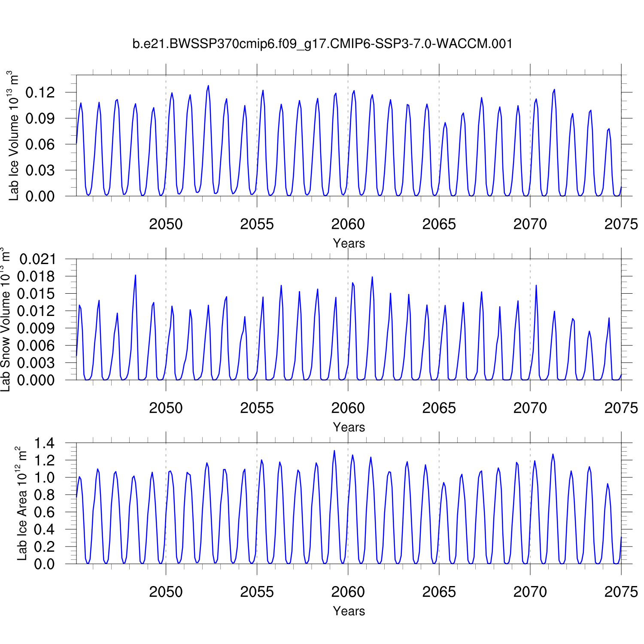This screenshot has height=644, width=644.
Task: Select the 2070 tick label in the ice area plot
Action: click(530, 592)
